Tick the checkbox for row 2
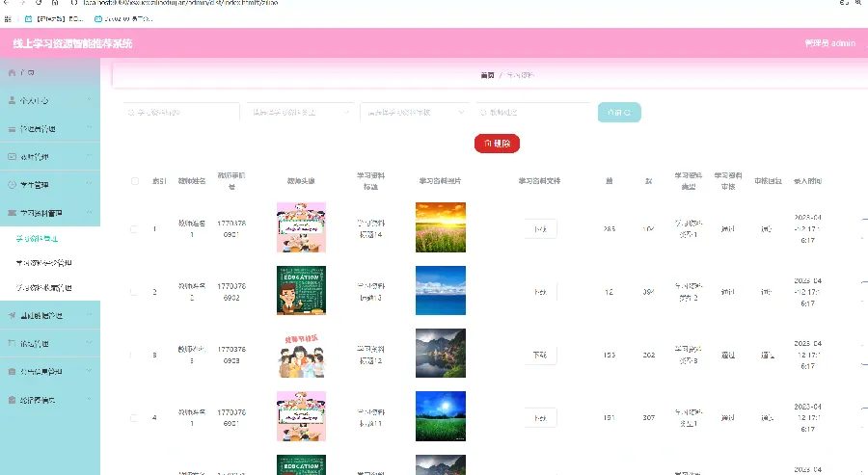 pyautogui.click(x=133, y=292)
